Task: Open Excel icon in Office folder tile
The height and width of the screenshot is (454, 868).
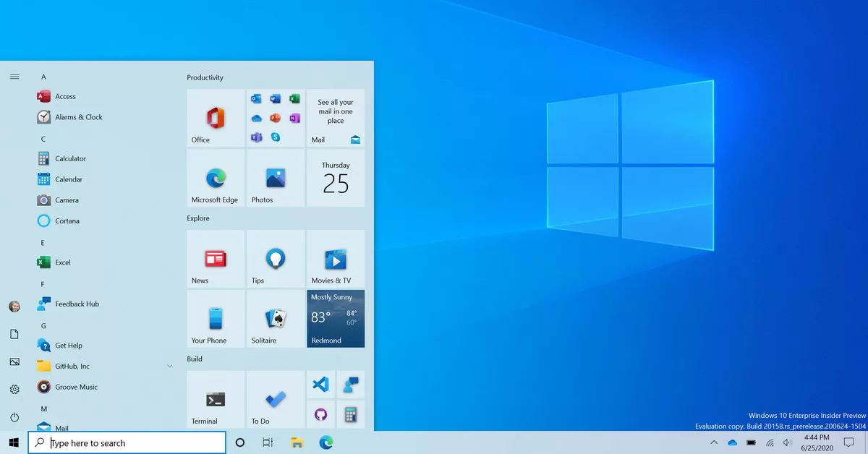Action: [x=294, y=99]
